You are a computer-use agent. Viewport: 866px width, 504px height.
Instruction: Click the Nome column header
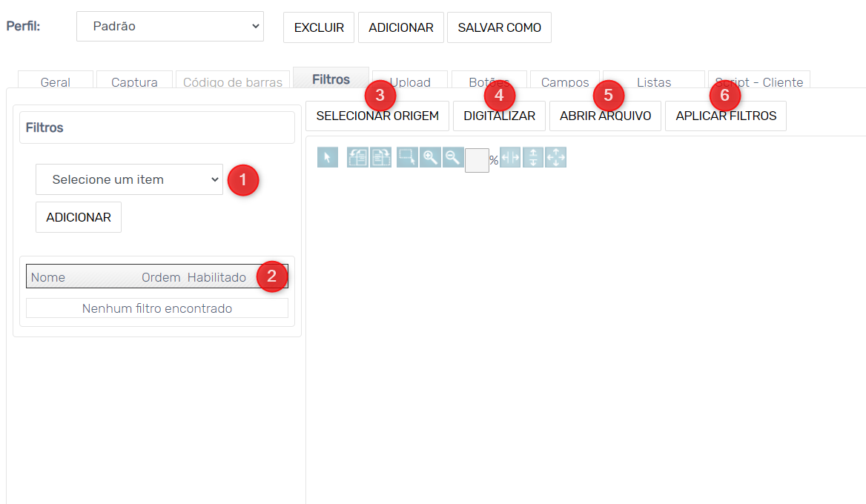pyautogui.click(x=48, y=277)
